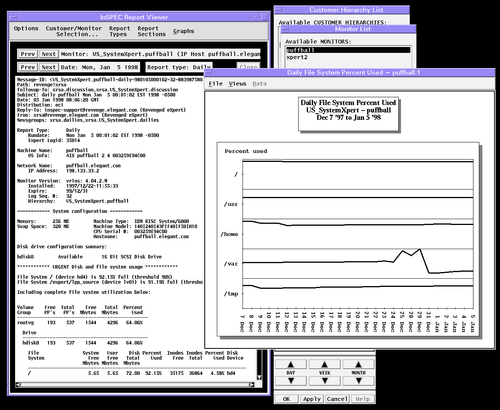
Task: Click the /usr label in graph
Action: (x=231, y=204)
